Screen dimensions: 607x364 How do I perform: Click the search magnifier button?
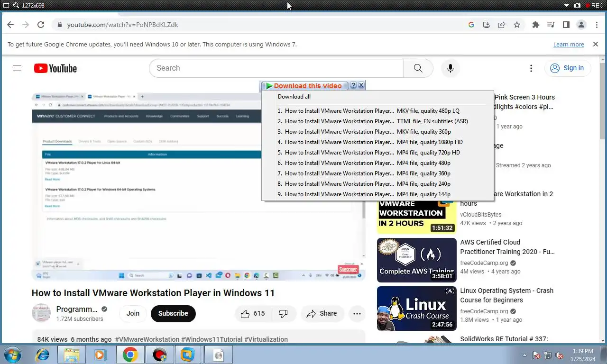pyautogui.click(x=418, y=68)
